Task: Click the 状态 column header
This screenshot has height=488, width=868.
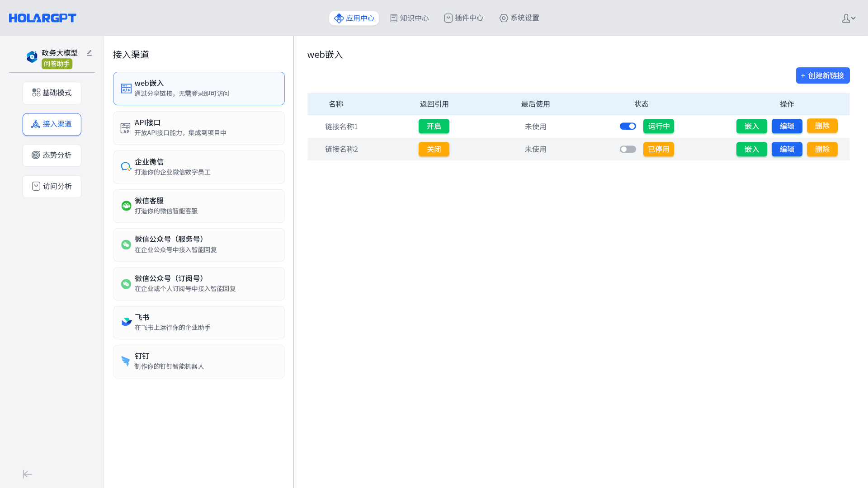Action: click(642, 104)
